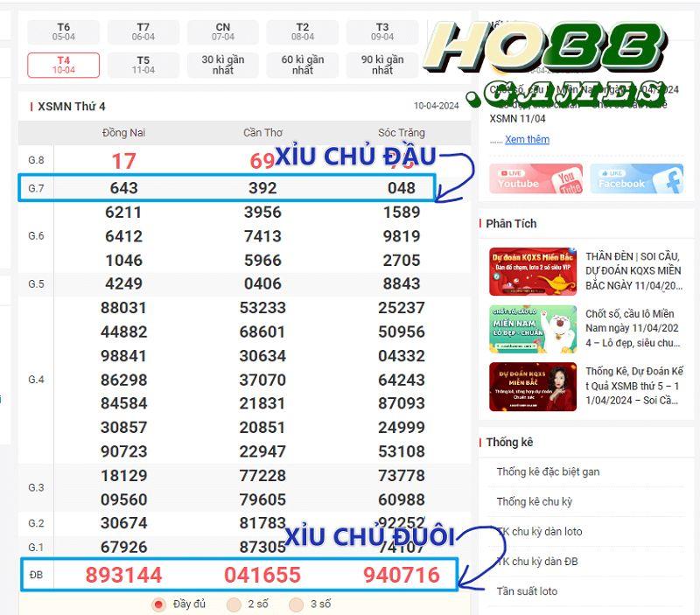This screenshot has width=700, height=615.
Task: Click the Xem thêm link
Action: (528, 139)
